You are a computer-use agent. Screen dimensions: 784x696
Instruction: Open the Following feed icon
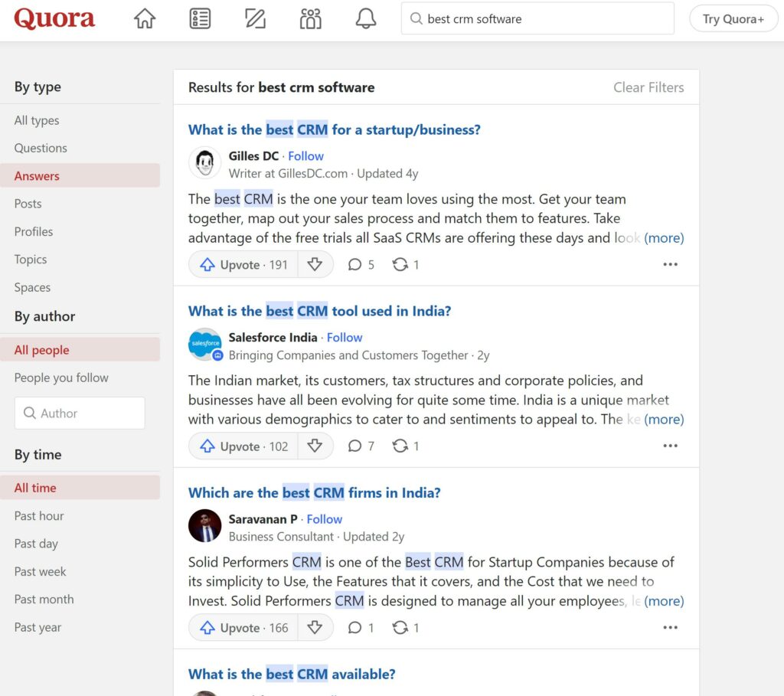tap(200, 18)
